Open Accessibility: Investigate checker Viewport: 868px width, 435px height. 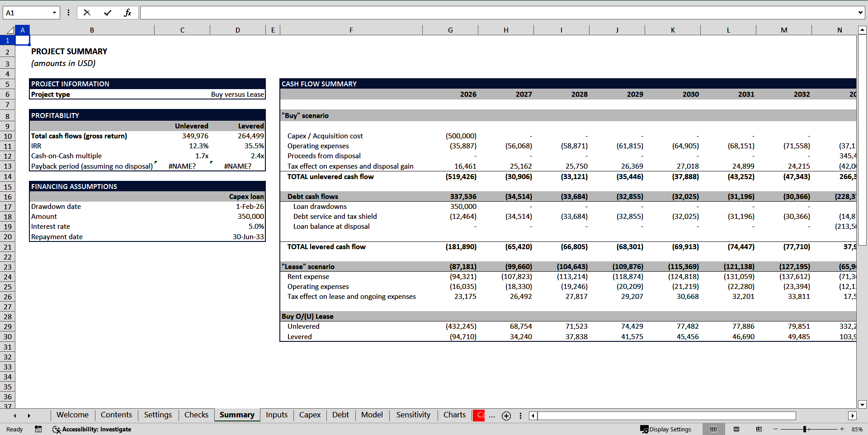tap(92, 429)
